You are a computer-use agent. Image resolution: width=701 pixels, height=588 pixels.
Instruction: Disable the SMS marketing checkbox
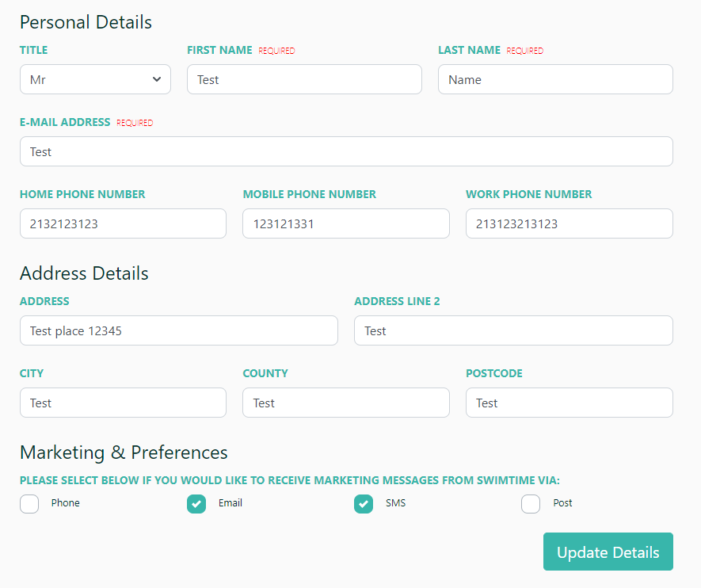pos(364,504)
